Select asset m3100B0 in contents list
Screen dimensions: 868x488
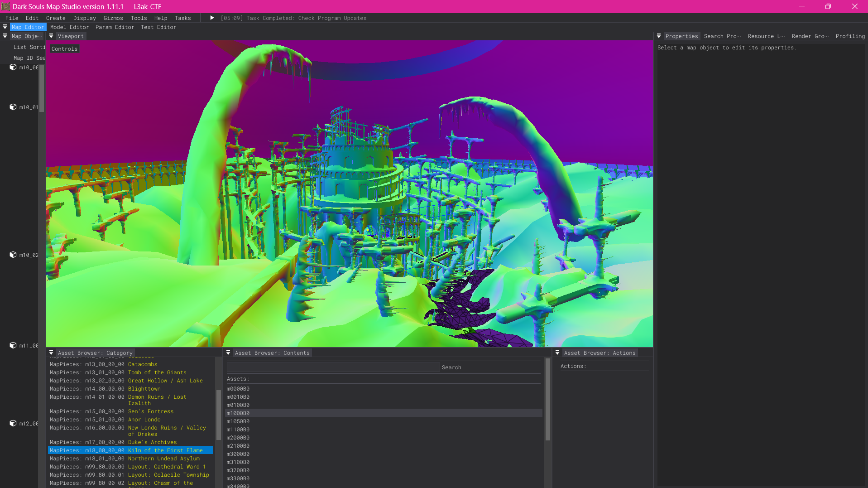[x=384, y=462]
